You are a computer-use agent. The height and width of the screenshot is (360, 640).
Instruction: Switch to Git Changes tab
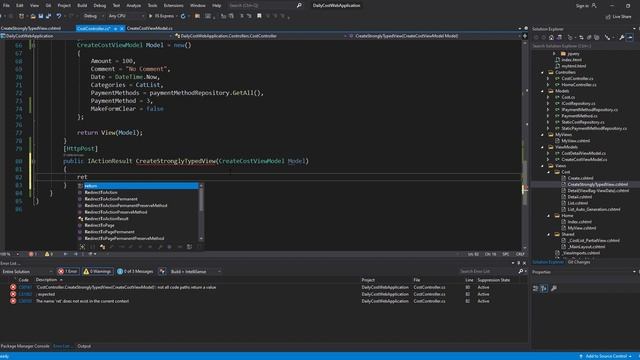(x=579, y=262)
